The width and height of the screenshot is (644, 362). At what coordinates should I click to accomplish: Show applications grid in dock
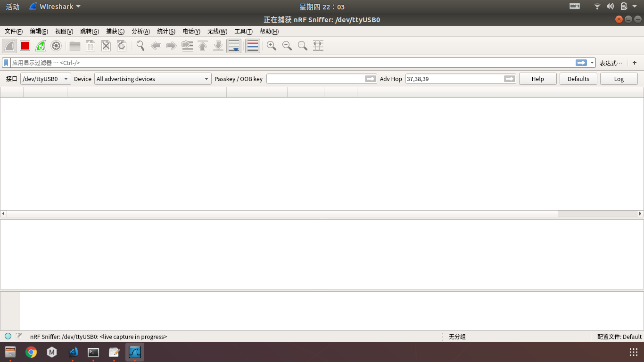coord(634,352)
